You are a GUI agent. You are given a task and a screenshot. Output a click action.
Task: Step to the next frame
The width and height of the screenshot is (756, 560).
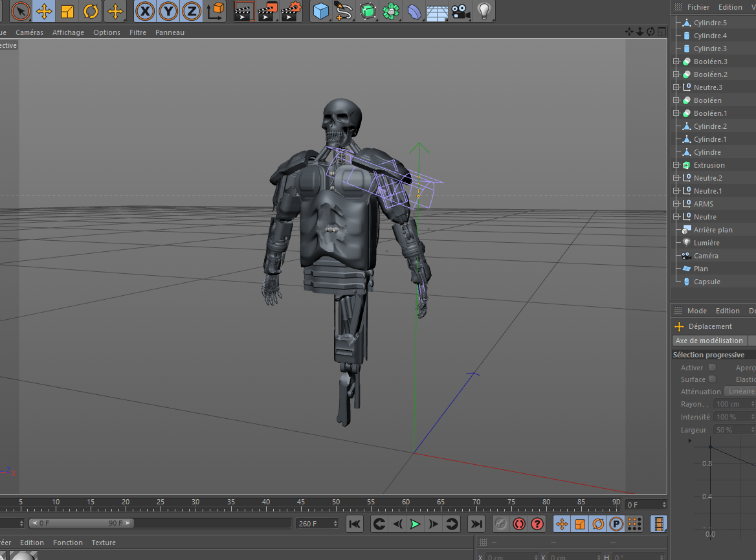(434, 524)
